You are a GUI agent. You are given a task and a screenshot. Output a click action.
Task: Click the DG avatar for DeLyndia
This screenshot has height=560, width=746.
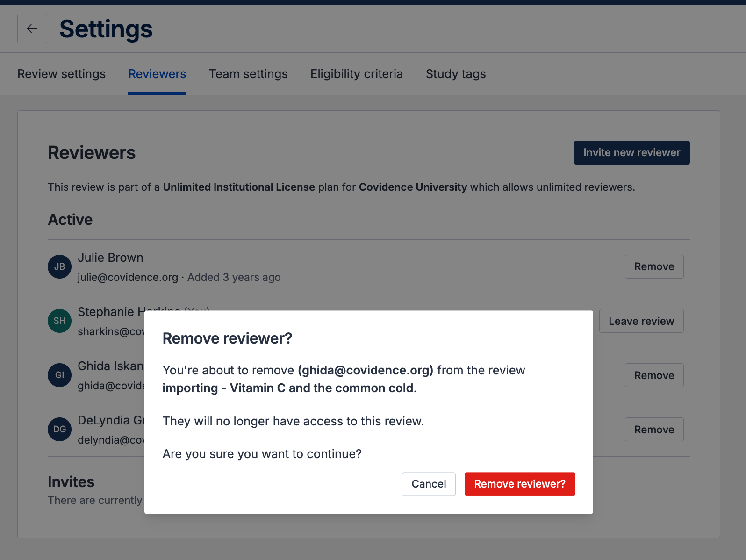click(59, 429)
